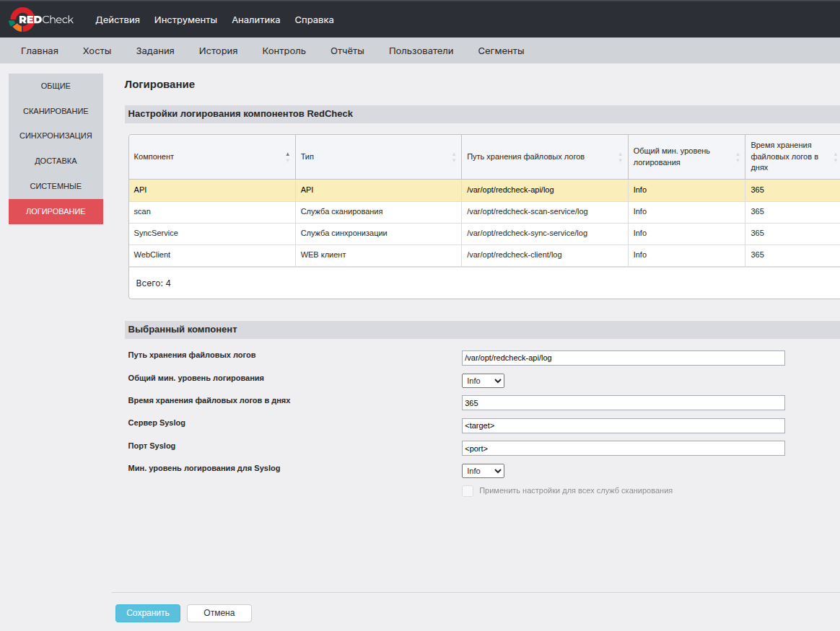Go to the Хосты tab

pos(97,51)
